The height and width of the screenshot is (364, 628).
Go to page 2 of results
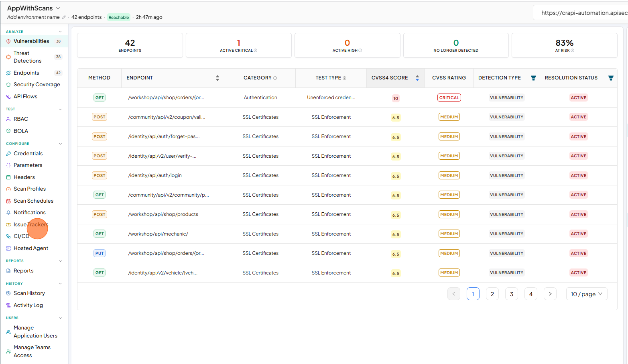(492, 294)
